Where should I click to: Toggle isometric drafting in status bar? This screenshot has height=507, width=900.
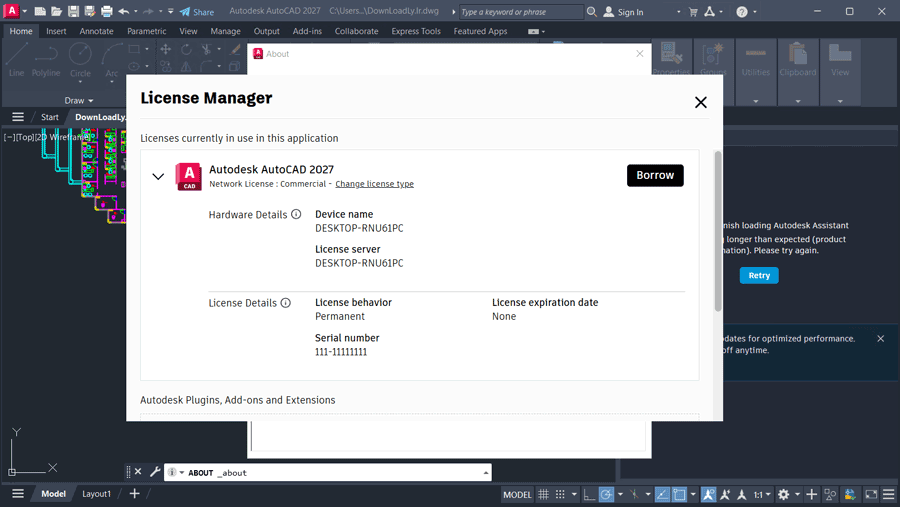(x=634, y=494)
